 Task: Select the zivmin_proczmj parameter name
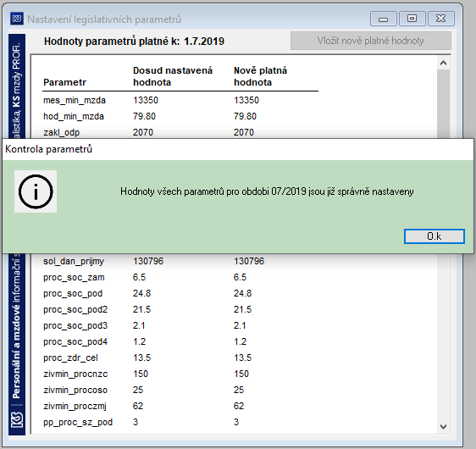click(75, 406)
